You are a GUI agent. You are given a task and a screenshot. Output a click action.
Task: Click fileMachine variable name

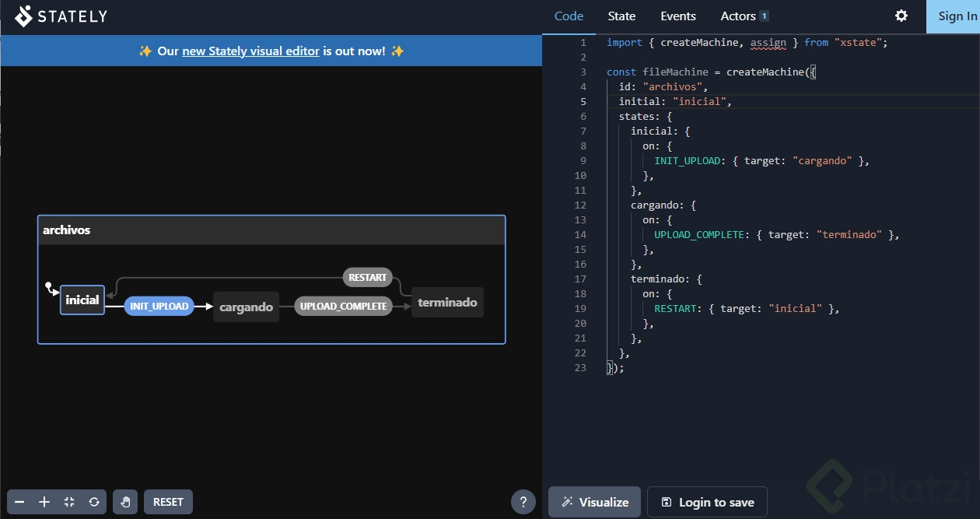tap(675, 72)
